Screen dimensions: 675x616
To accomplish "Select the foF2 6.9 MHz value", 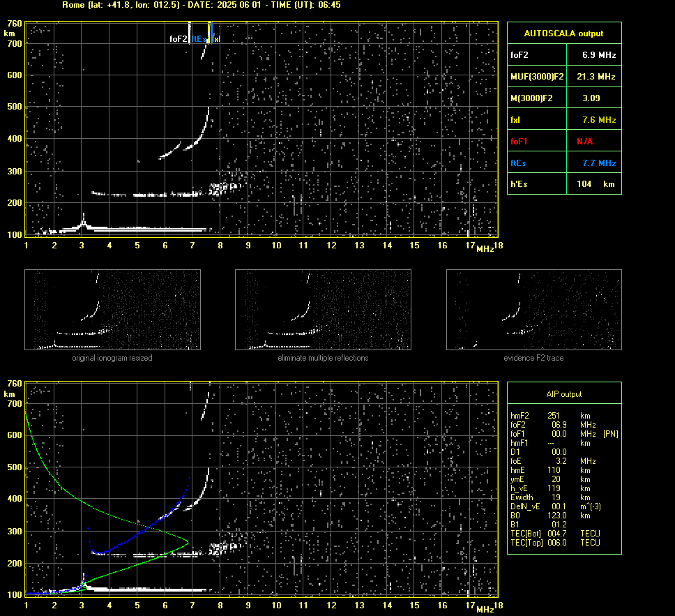I will tap(599, 55).
